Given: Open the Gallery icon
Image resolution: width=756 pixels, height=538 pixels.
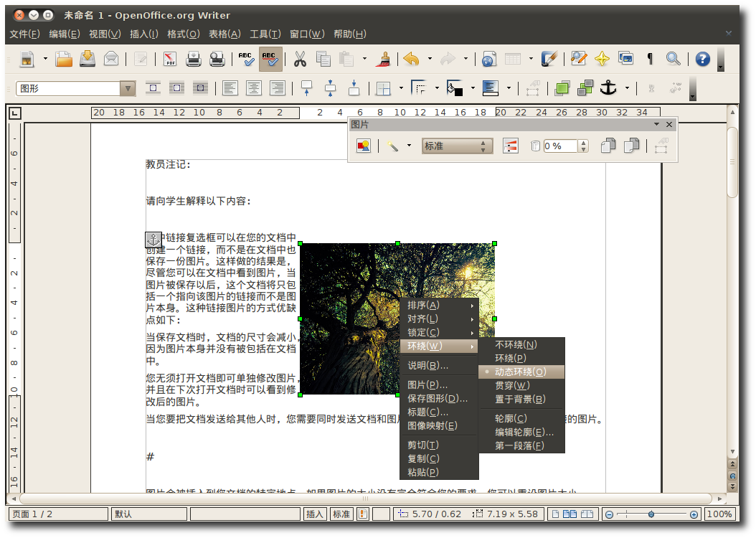Looking at the screenshot, I should 626,59.
